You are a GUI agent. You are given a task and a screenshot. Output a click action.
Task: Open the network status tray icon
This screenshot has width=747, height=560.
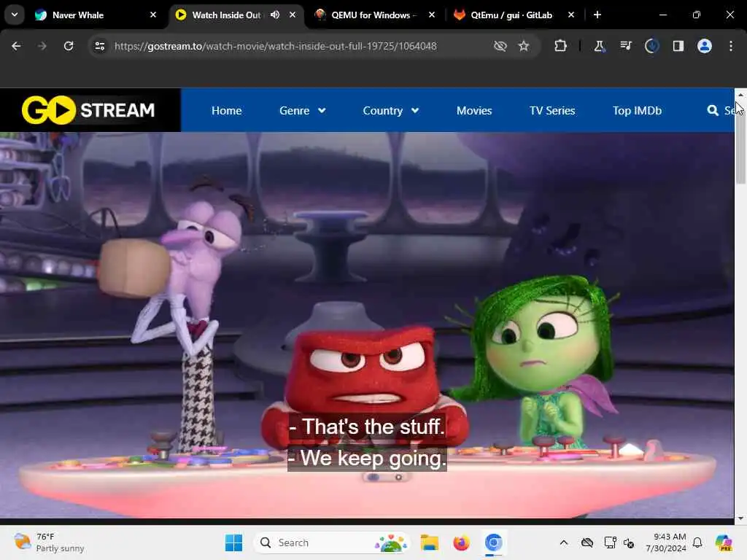tap(610, 542)
